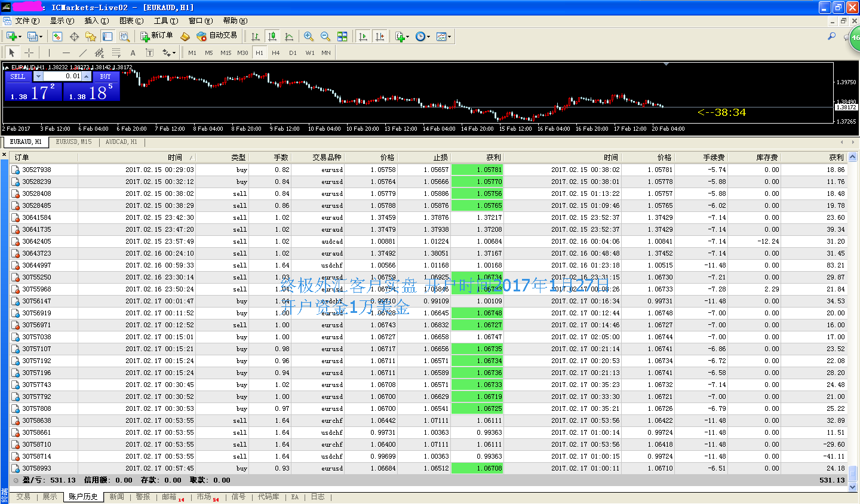Select the M15 timeframe

226,53
